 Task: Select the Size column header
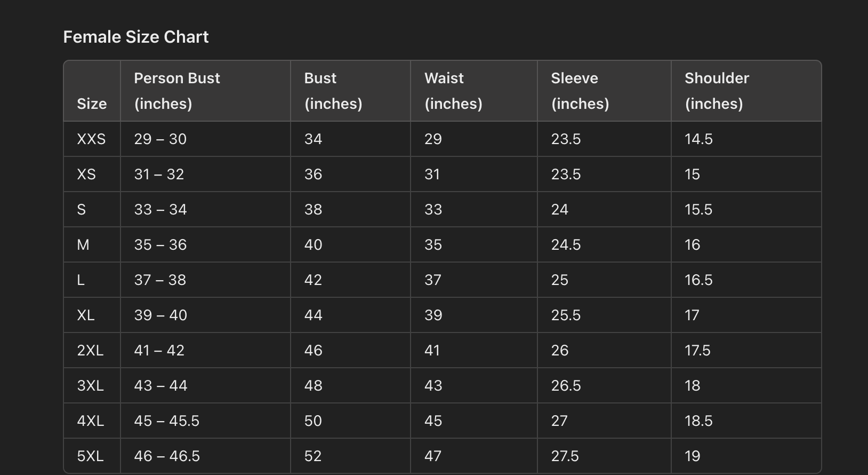point(92,104)
